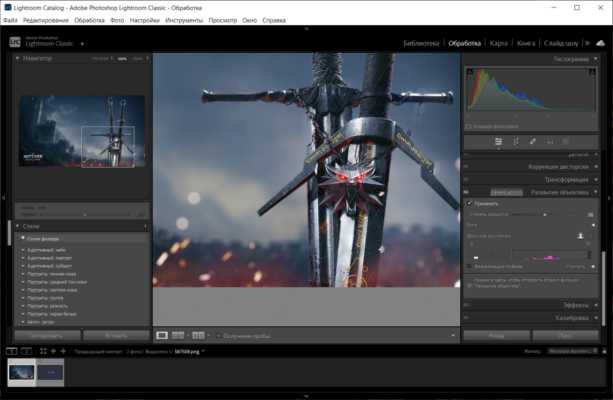
Task: Select Reference view icon in toolbar
Action: click(x=178, y=335)
